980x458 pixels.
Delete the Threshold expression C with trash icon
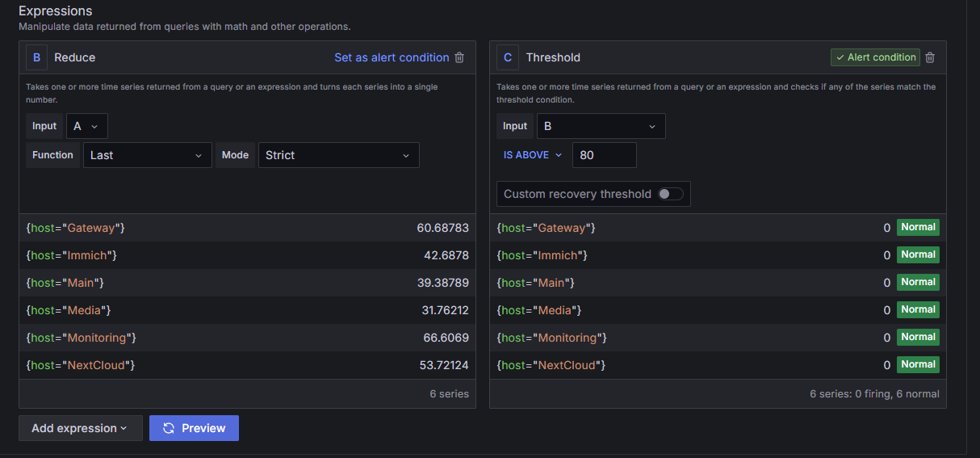pos(930,57)
